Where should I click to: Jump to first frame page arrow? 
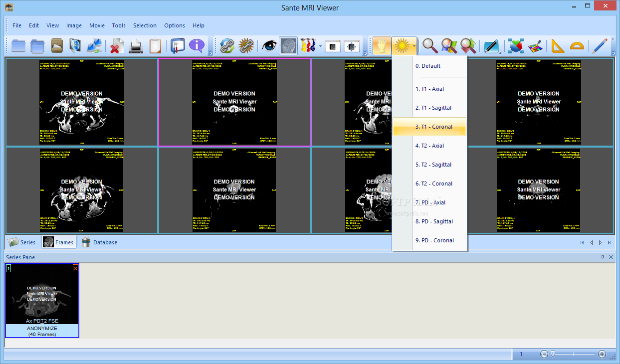coord(582,243)
